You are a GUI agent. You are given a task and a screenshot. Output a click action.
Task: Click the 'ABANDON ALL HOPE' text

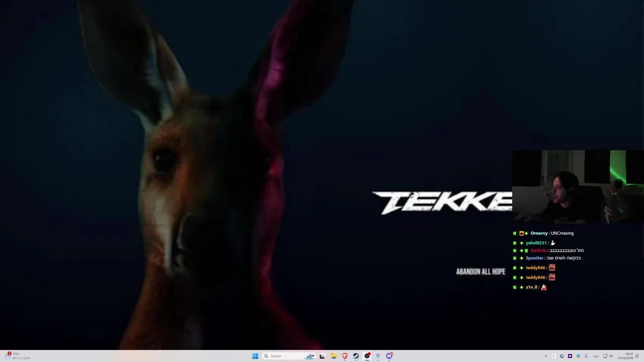click(x=480, y=271)
